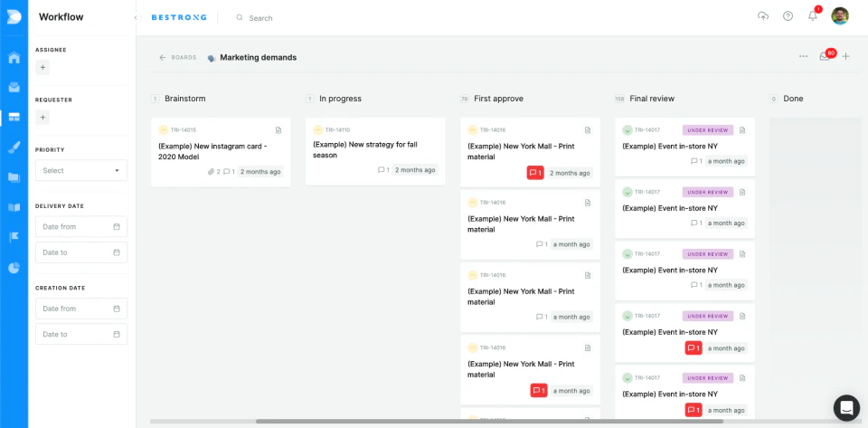Open the notifications bell
The height and width of the screenshot is (428, 868).
tap(813, 16)
